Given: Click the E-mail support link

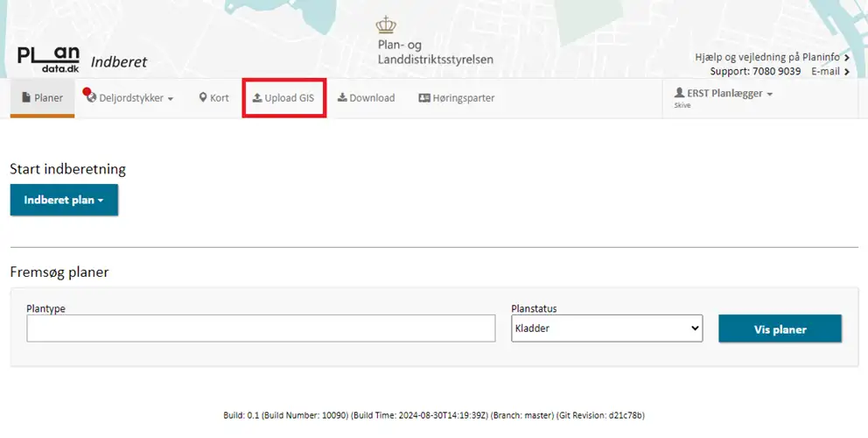Looking at the screenshot, I should [825, 71].
